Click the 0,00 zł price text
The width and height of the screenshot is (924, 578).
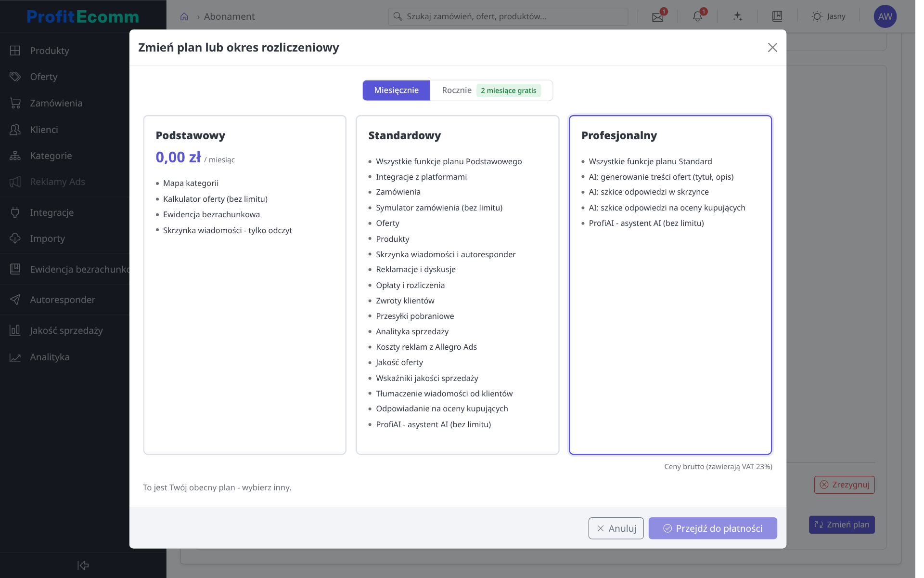coord(178,158)
